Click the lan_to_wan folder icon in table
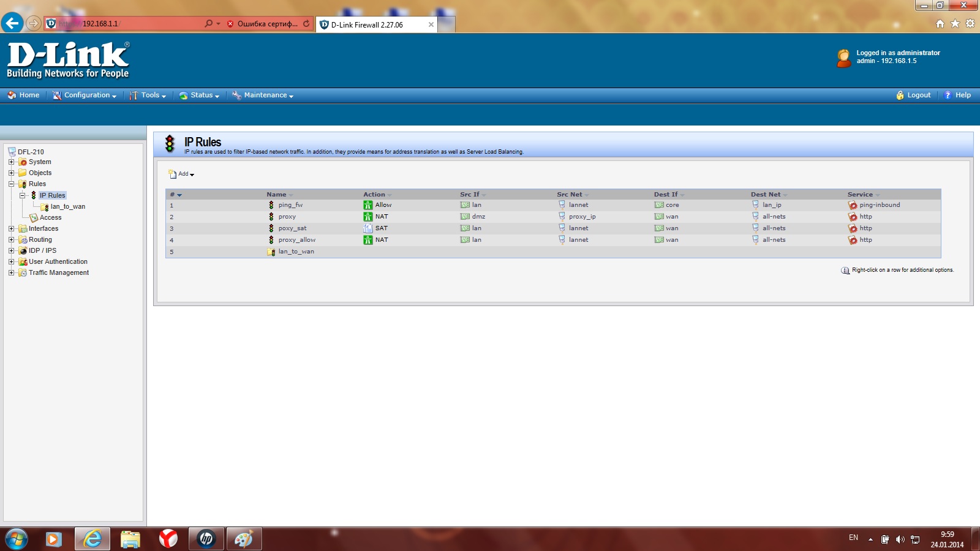This screenshot has height=551, width=980. coord(271,252)
